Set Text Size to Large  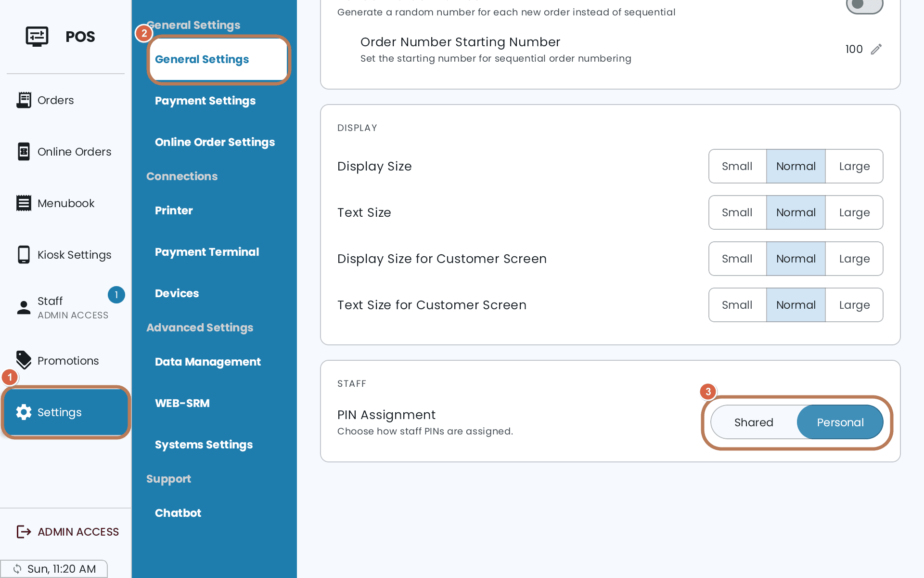click(x=854, y=212)
